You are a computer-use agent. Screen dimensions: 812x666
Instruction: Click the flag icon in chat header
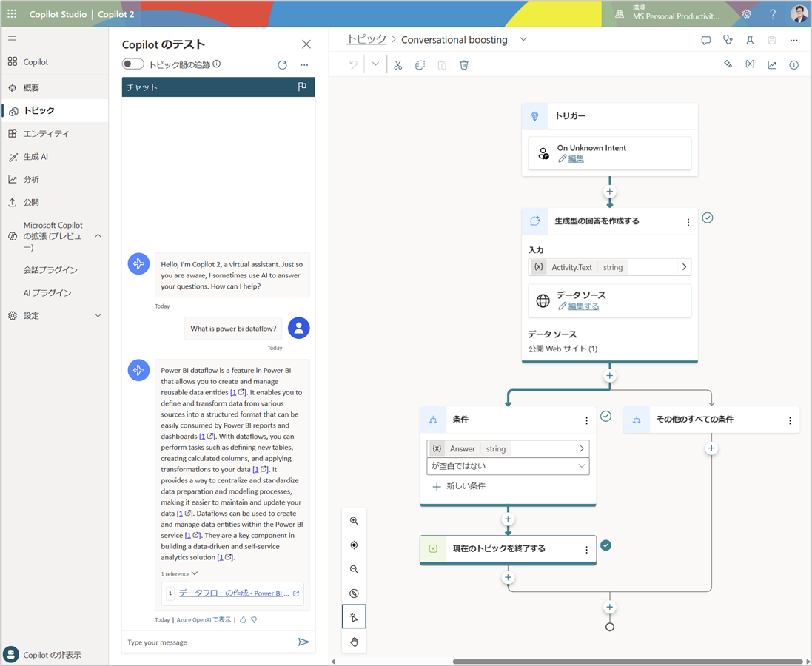pos(303,87)
